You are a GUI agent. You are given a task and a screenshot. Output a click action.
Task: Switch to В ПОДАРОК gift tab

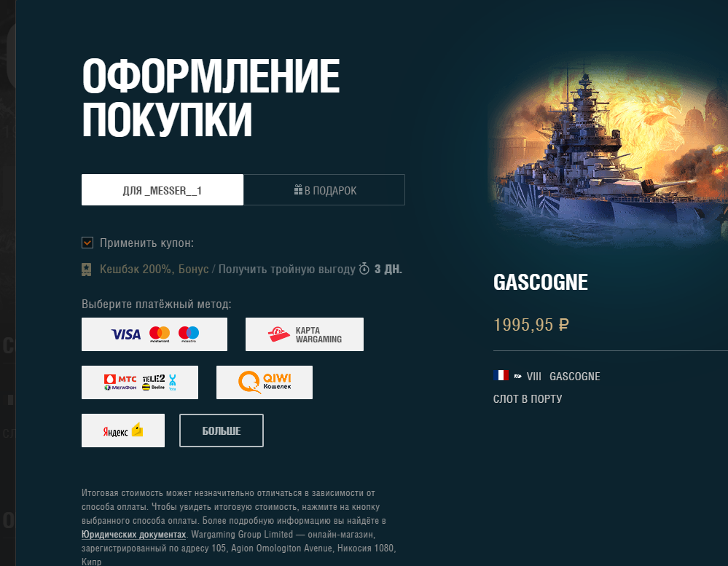(x=324, y=189)
